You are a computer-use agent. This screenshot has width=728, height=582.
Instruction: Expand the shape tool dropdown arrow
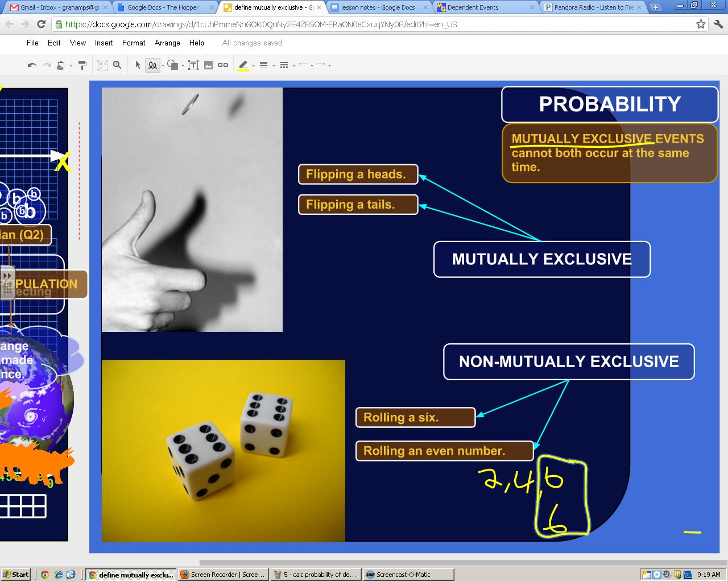(182, 66)
